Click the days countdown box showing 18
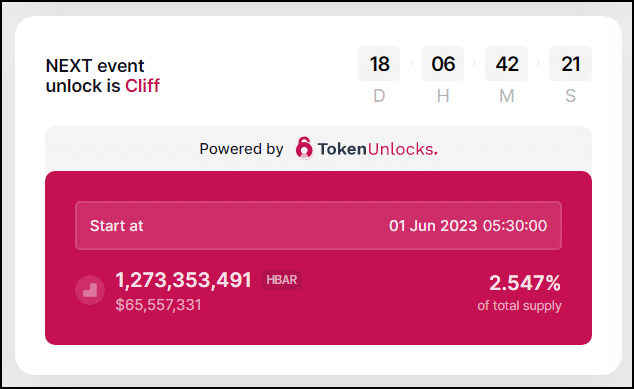This screenshot has height=389, width=634. click(x=379, y=63)
